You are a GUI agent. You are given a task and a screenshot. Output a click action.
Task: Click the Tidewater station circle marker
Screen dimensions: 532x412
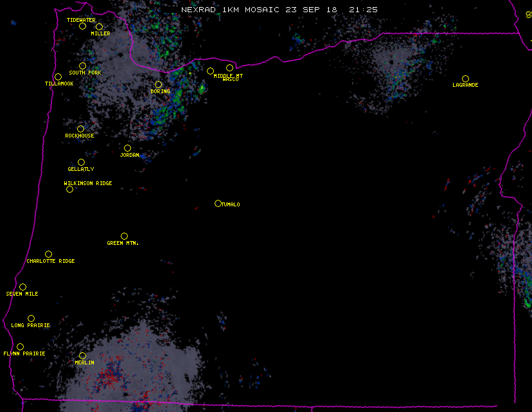[82, 26]
